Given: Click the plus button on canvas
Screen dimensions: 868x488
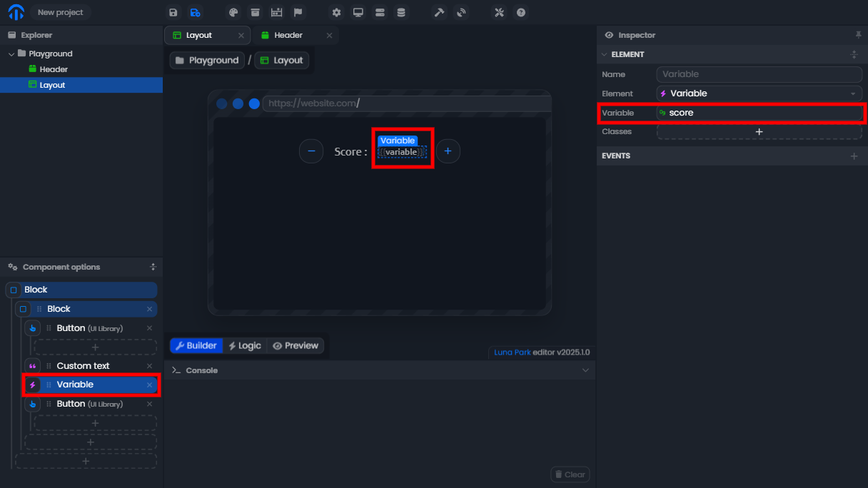Looking at the screenshot, I should [x=448, y=151].
